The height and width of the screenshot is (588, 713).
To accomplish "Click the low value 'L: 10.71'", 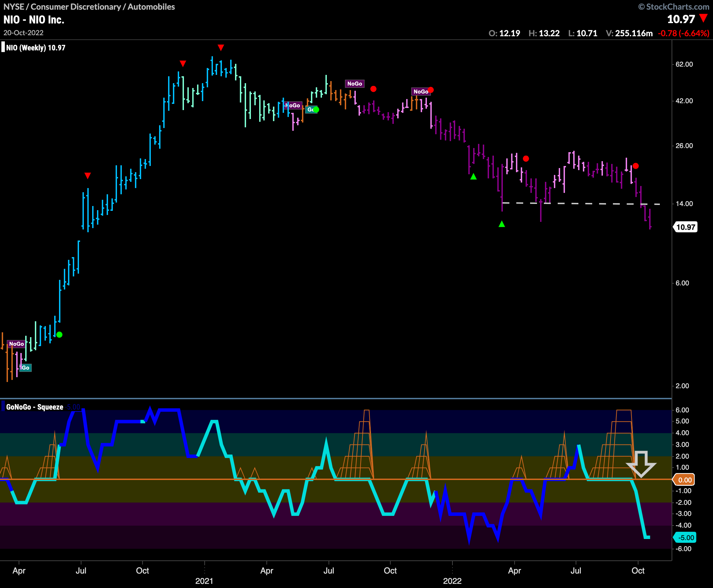I will click(583, 33).
